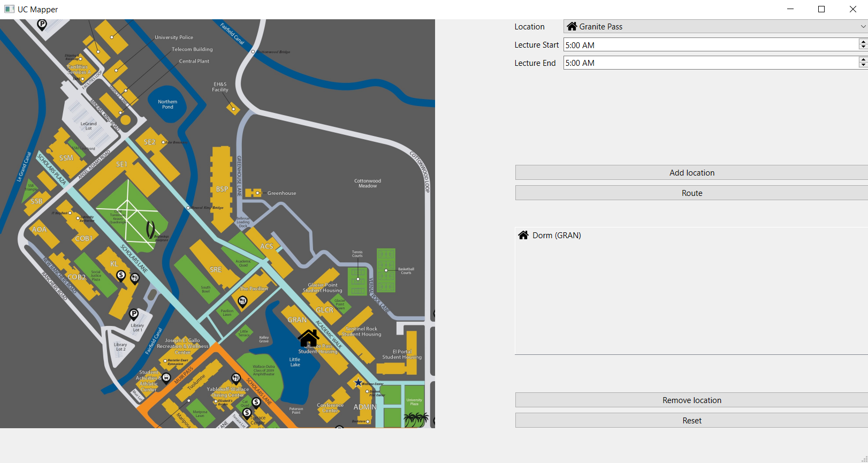Click the dining pin beside KL building
Viewport: 868px width, 463px height.
135,277
